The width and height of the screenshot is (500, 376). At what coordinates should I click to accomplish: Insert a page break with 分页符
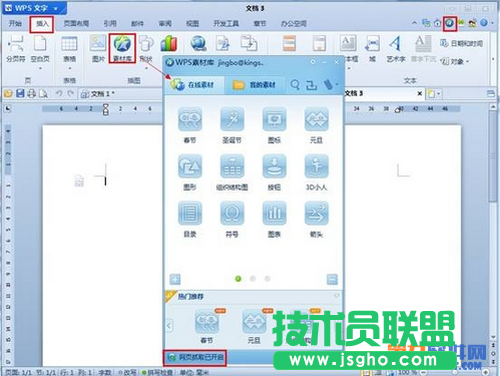tap(16, 49)
